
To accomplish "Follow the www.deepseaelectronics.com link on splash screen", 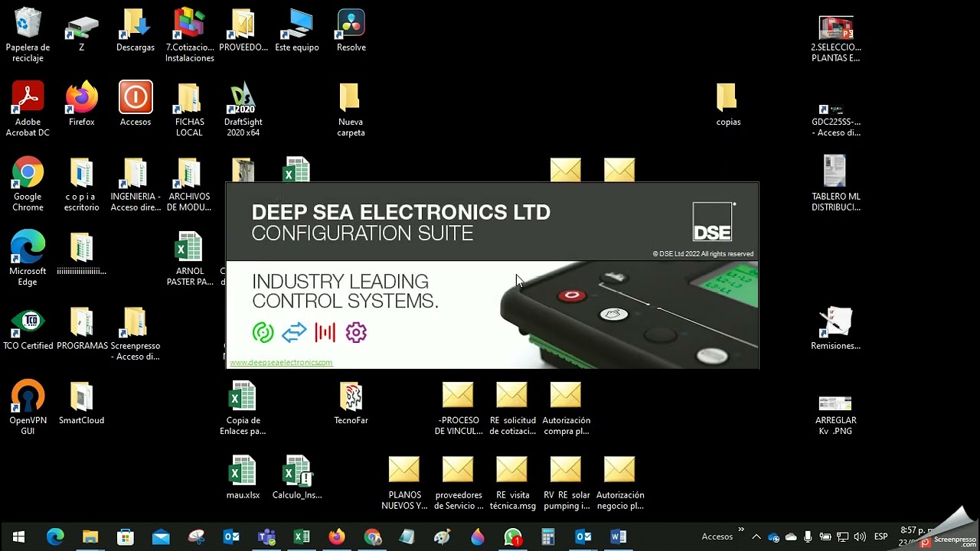I will 281,362.
